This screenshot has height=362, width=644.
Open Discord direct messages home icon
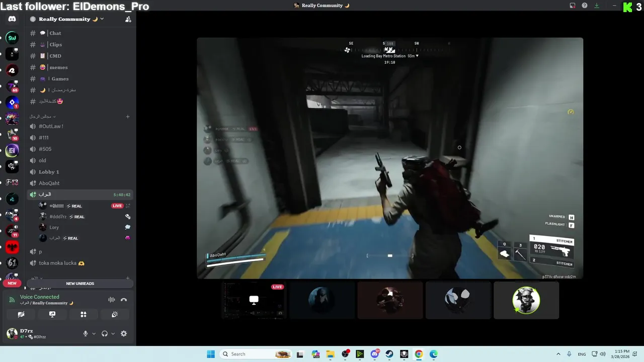click(12, 19)
